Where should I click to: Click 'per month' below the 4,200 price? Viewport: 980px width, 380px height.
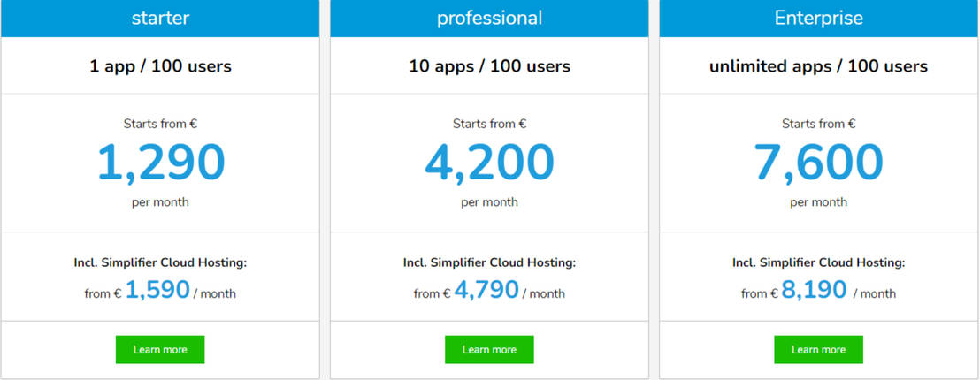(x=489, y=202)
